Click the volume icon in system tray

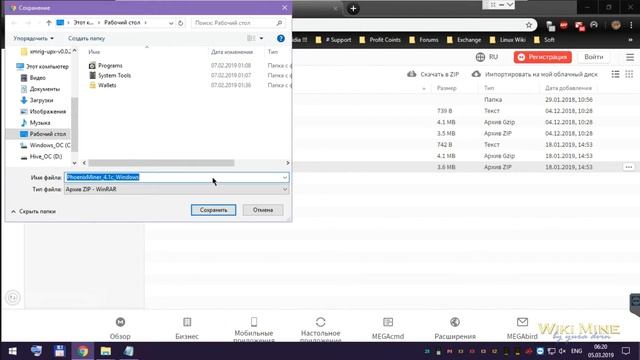562,351
